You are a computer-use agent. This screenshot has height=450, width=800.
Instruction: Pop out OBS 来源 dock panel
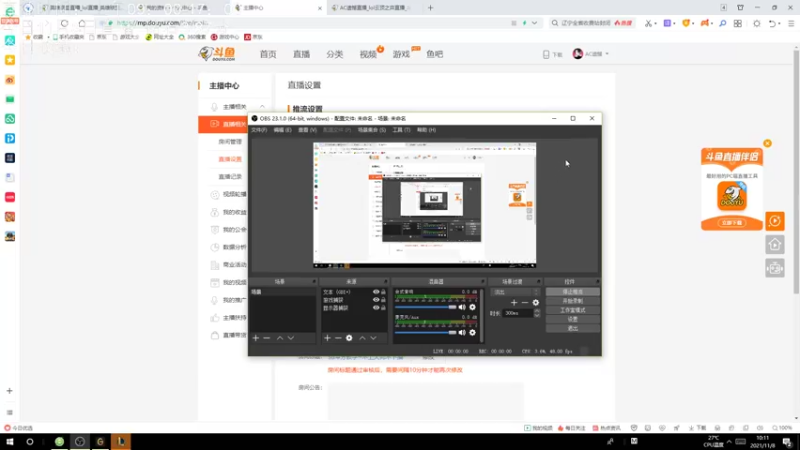click(385, 282)
